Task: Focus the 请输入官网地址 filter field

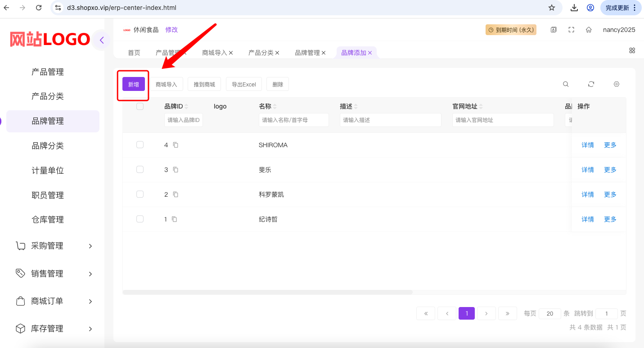Action: point(503,120)
